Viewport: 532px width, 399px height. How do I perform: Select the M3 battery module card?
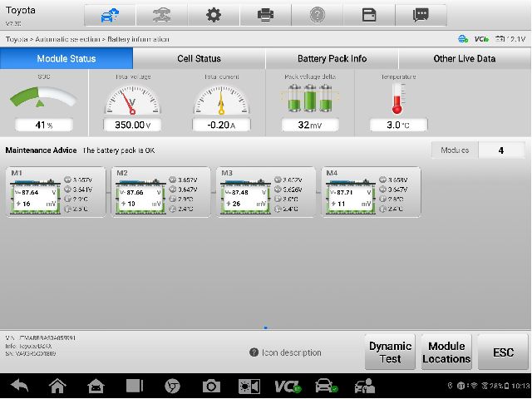(265, 192)
